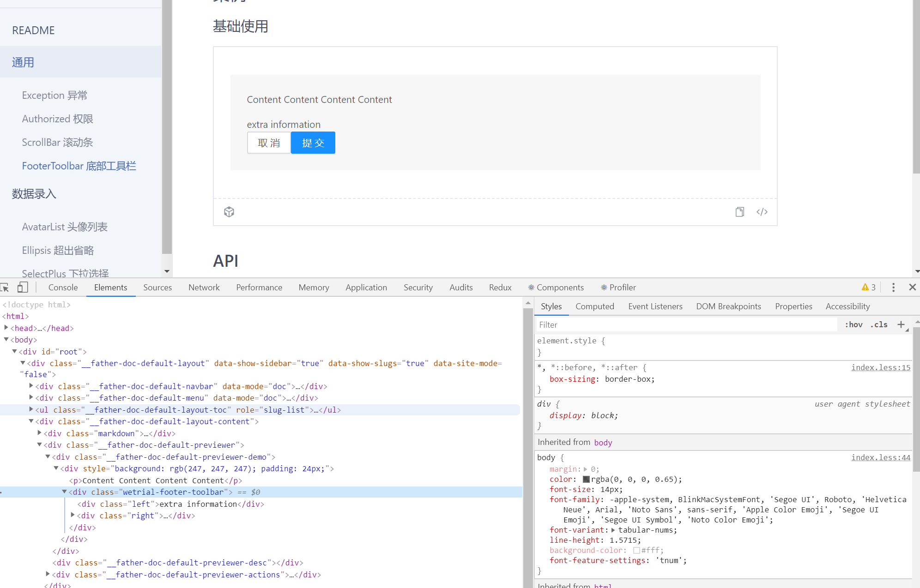Open the Components panel with the hexagon icon
Viewport: 920px width, 588px height.
pyautogui.click(x=532, y=287)
